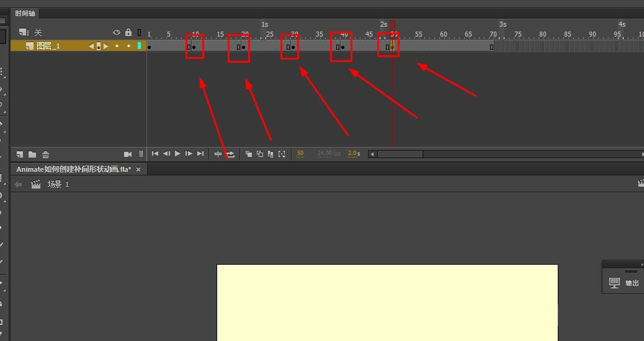Click the cyan outline color swatch of 图层_1
644x341 pixels.
pyautogui.click(x=139, y=46)
